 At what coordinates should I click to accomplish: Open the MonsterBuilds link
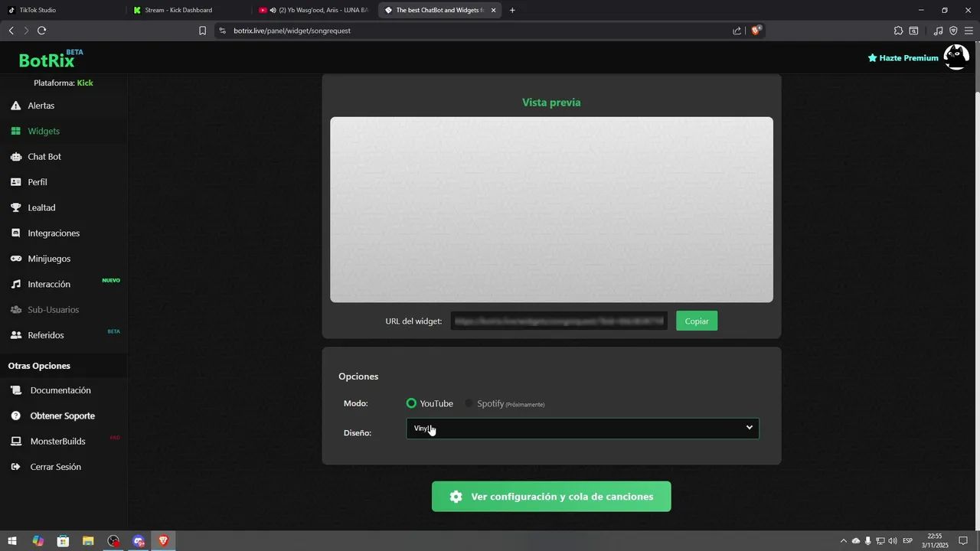tap(57, 442)
